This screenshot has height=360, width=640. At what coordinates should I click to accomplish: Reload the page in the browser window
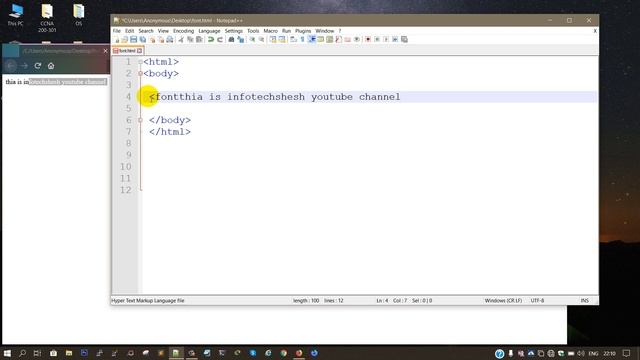tap(38, 66)
